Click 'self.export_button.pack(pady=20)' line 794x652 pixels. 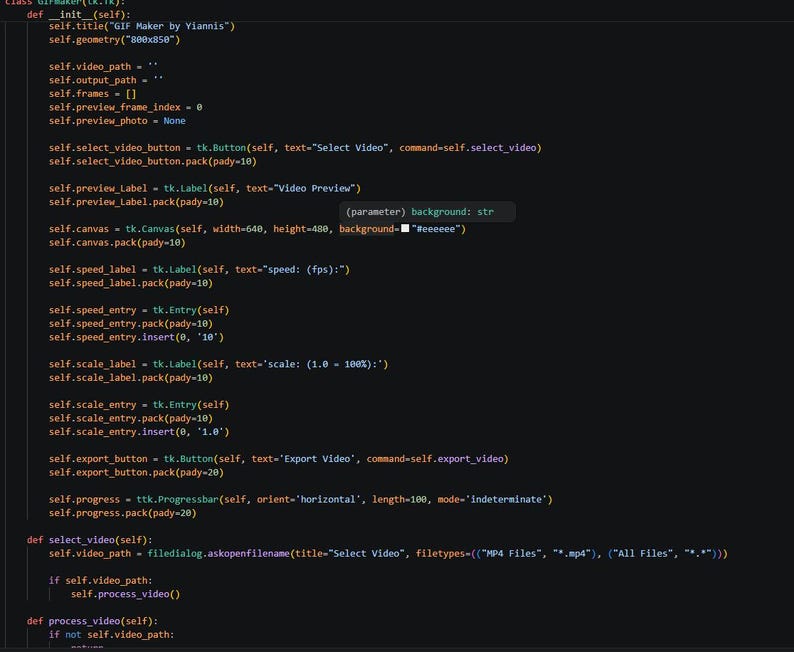point(136,472)
